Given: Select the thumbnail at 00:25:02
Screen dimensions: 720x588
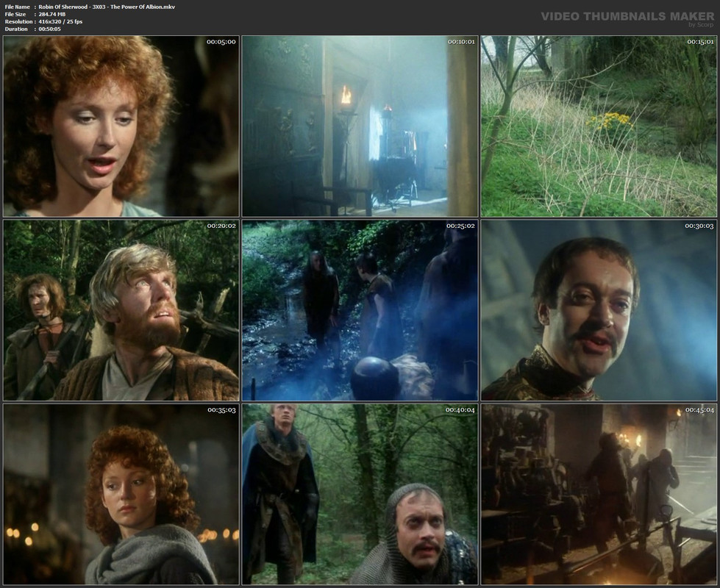Looking at the screenshot, I should pyautogui.click(x=360, y=310).
